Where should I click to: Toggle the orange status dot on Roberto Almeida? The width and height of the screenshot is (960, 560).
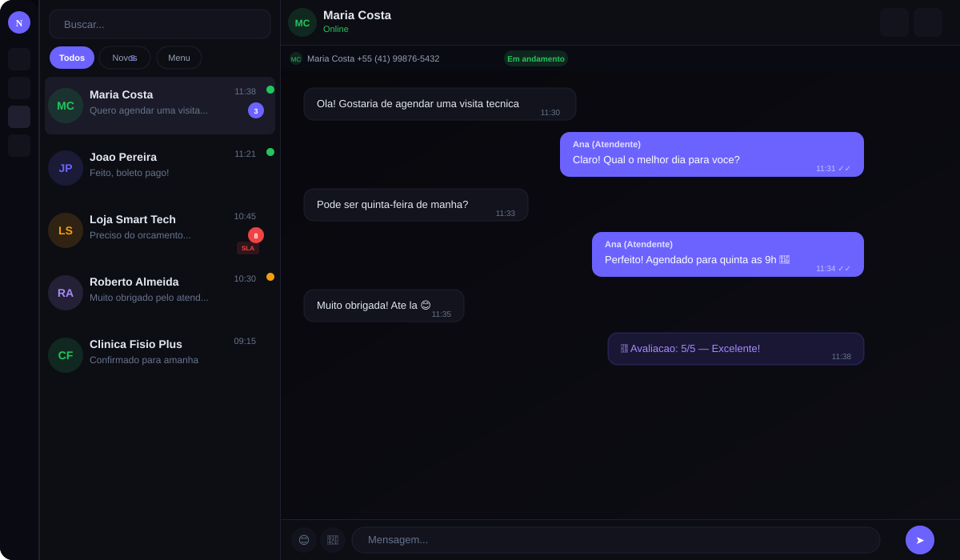click(270, 276)
